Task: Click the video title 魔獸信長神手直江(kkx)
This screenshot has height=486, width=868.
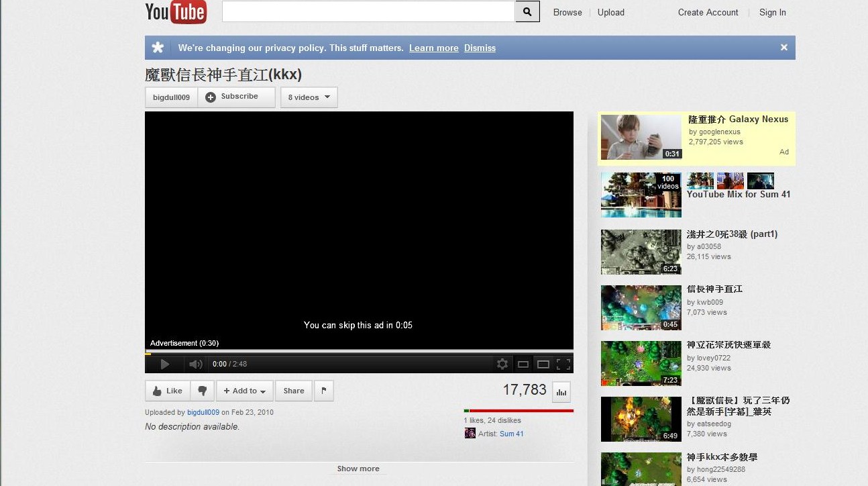Action: [223, 75]
